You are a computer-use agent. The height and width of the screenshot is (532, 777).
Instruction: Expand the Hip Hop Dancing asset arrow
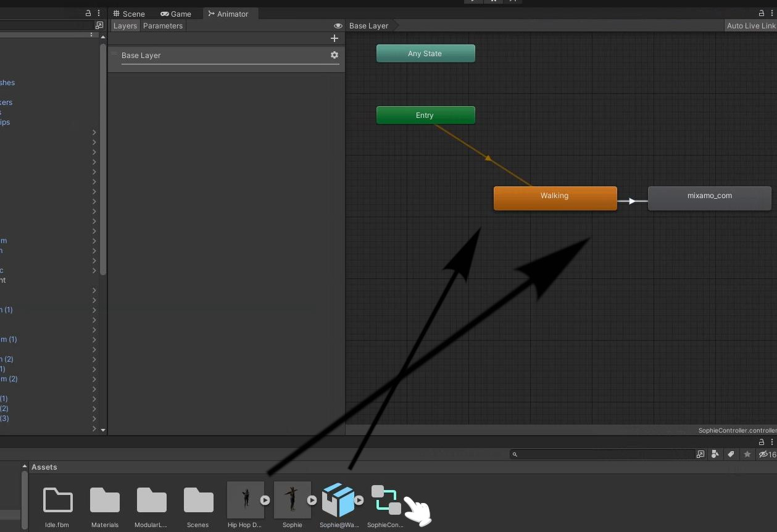(265, 501)
